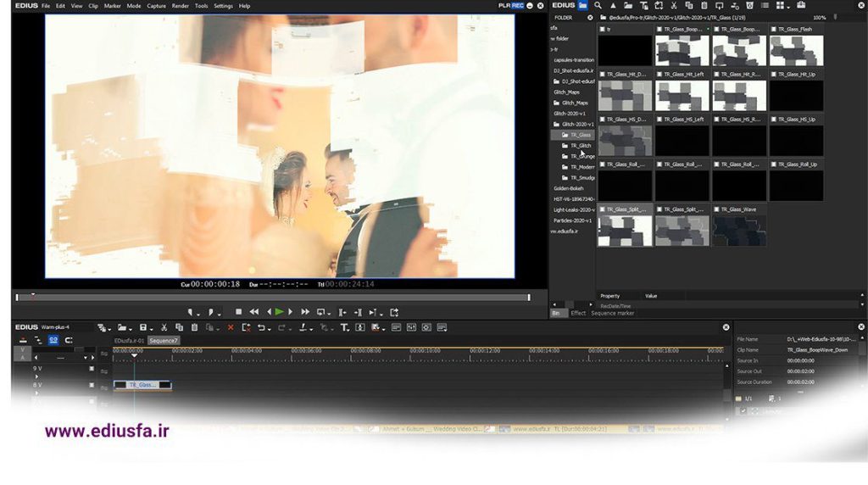This screenshot has height=485, width=868.
Task: Open the Clip menu
Action: point(93,6)
